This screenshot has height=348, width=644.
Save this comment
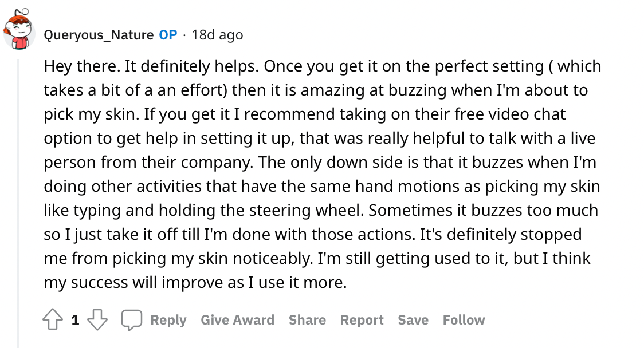tap(413, 320)
